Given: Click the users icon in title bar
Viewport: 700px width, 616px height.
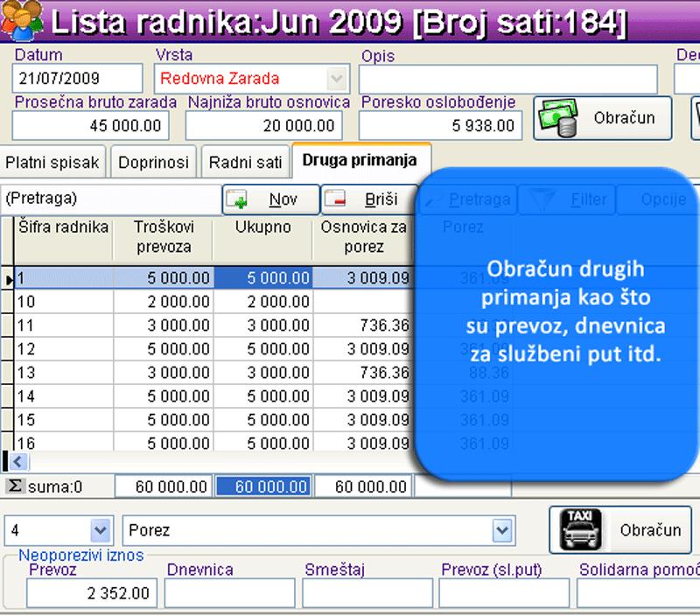Looking at the screenshot, I should (22, 19).
